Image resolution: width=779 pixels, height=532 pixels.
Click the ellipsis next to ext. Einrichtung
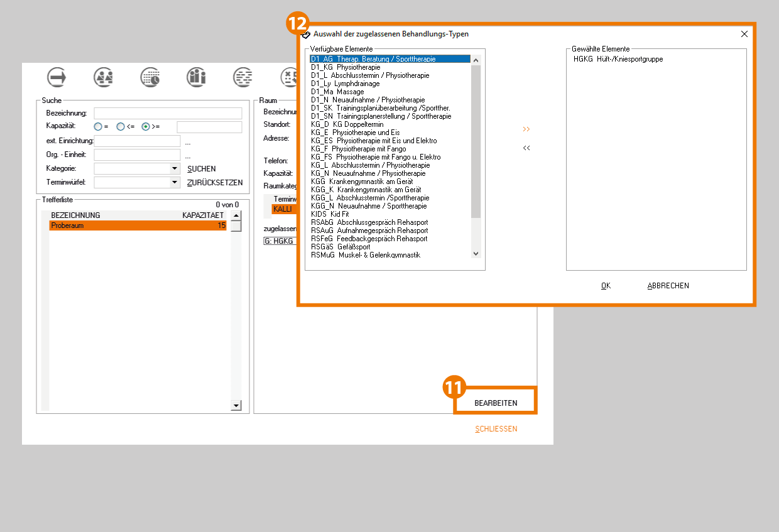click(x=187, y=141)
